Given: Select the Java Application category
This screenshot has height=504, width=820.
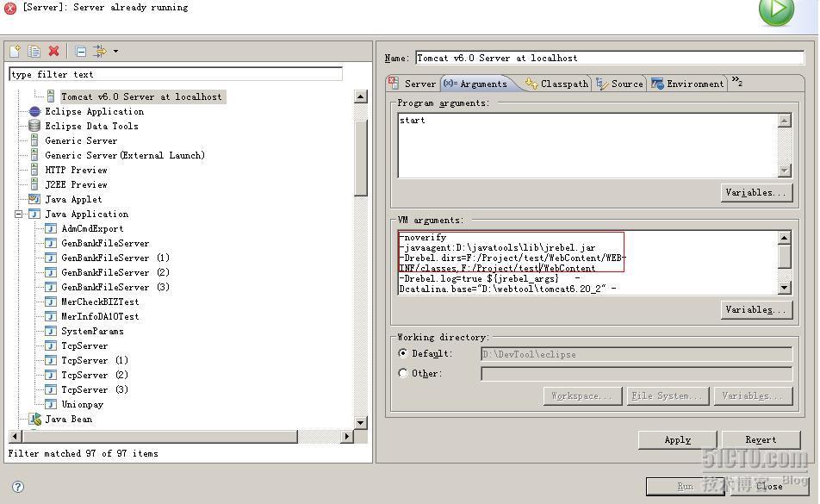Looking at the screenshot, I should tap(86, 214).
